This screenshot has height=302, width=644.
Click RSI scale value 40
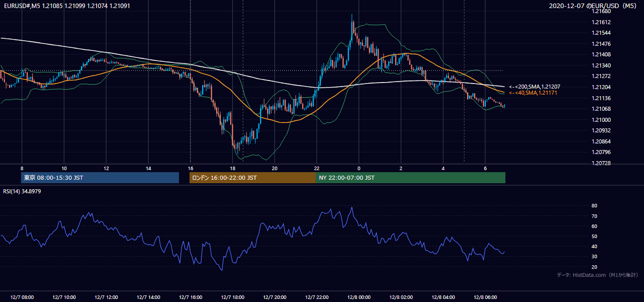(595, 246)
